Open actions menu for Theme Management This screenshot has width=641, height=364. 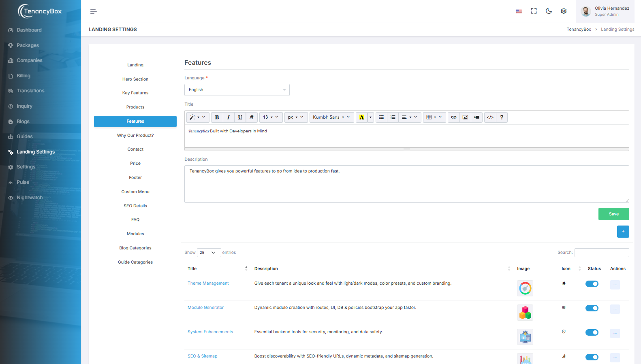tap(615, 285)
